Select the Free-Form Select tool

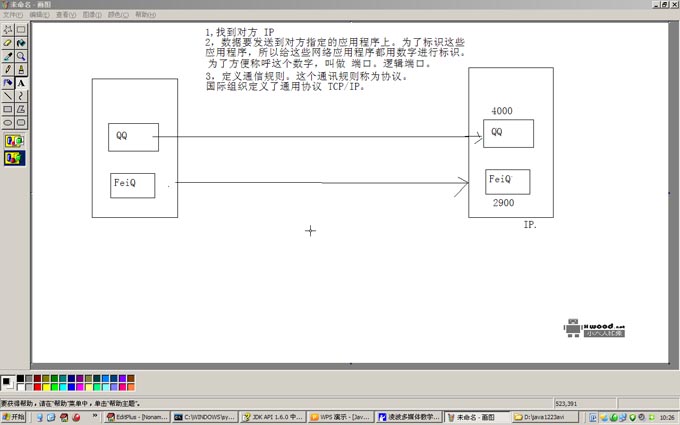click(x=8, y=29)
